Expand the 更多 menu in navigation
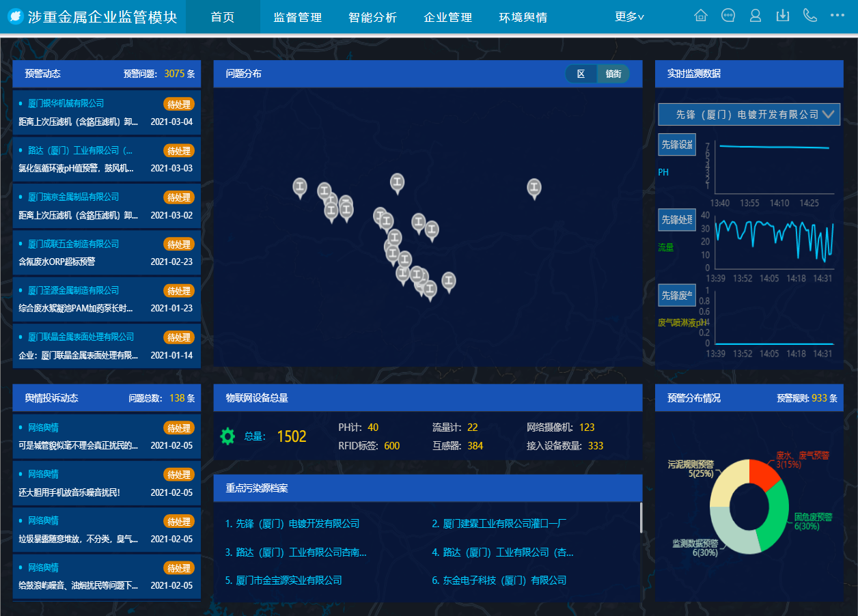 tap(629, 17)
